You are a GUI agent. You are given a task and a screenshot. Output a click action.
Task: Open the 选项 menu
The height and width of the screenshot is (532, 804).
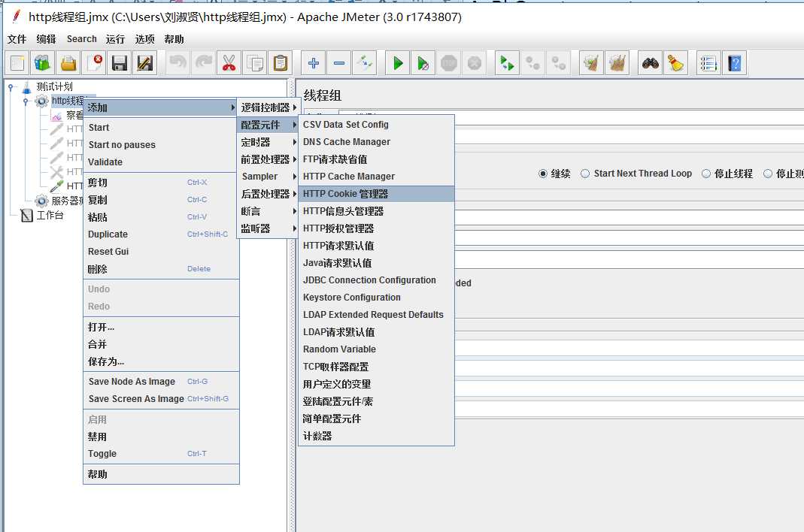click(x=144, y=40)
